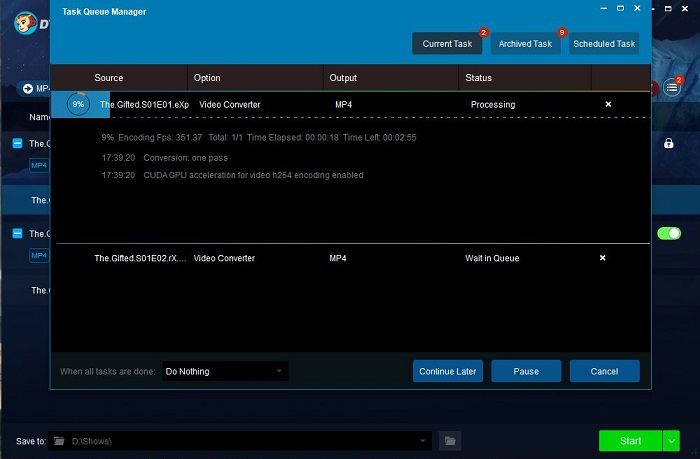Viewport: 700px width, 459px height.
Task: Click the DVDFab monkey logo
Action: pos(25,23)
